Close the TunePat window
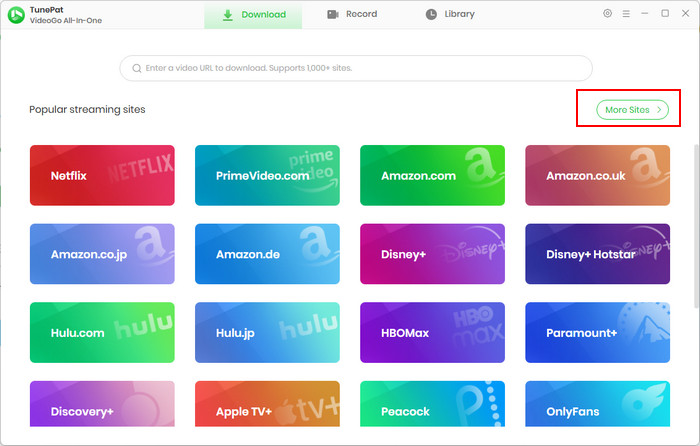The height and width of the screenshot is (446, 700). [686, 13]
